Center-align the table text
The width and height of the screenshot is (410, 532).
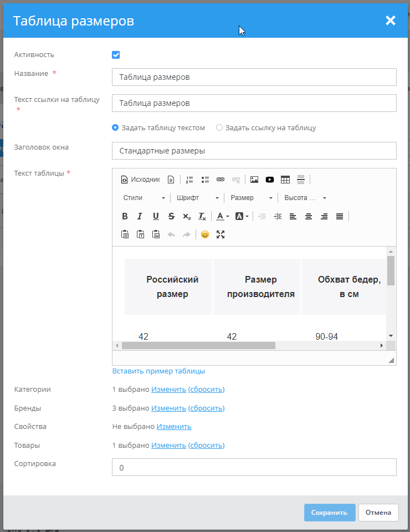[309, 216]
